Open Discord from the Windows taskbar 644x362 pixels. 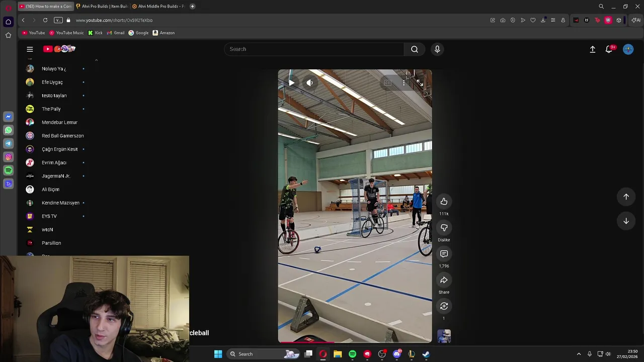coord(397,354)
